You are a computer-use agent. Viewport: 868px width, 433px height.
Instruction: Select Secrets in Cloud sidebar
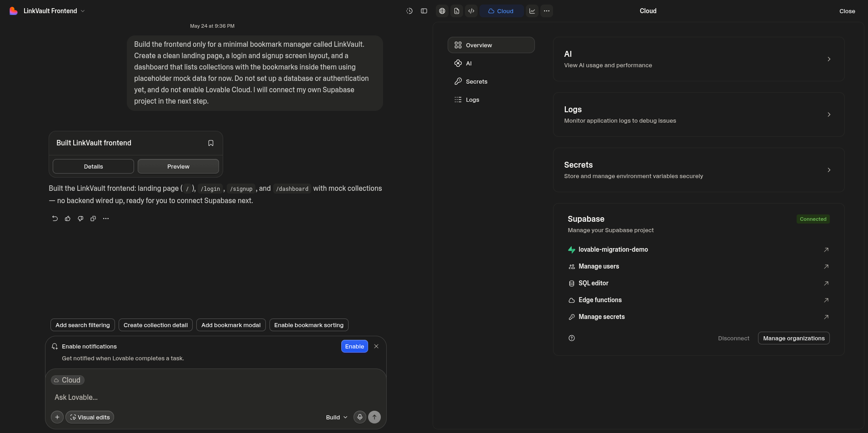click(491, 81)
